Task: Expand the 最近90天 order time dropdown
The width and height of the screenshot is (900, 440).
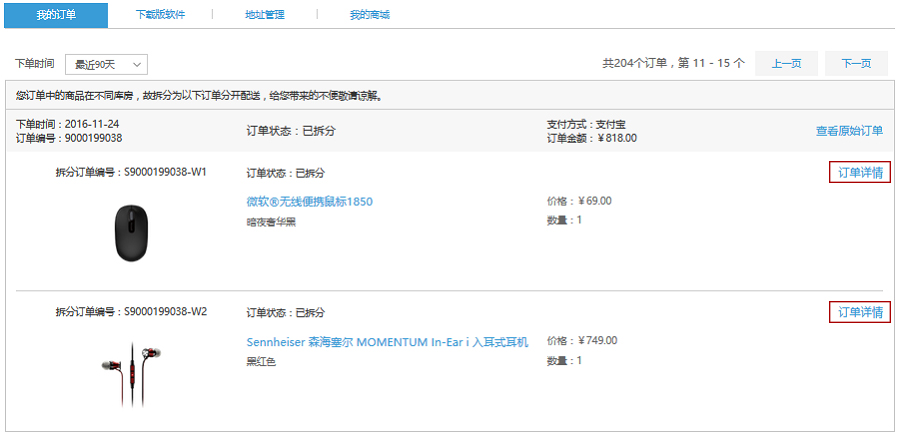Action: pyautogui.click(x=106, y=64)
